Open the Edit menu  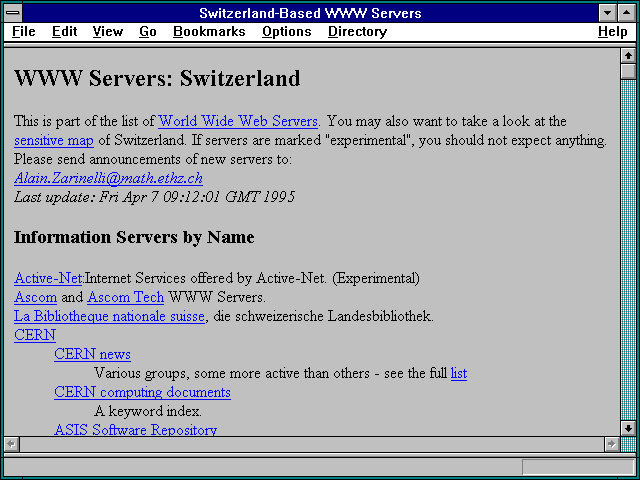[x=64, y=31]
